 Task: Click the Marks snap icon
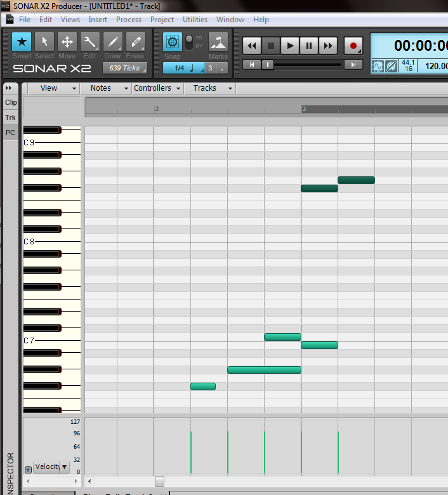coord(218,43)
